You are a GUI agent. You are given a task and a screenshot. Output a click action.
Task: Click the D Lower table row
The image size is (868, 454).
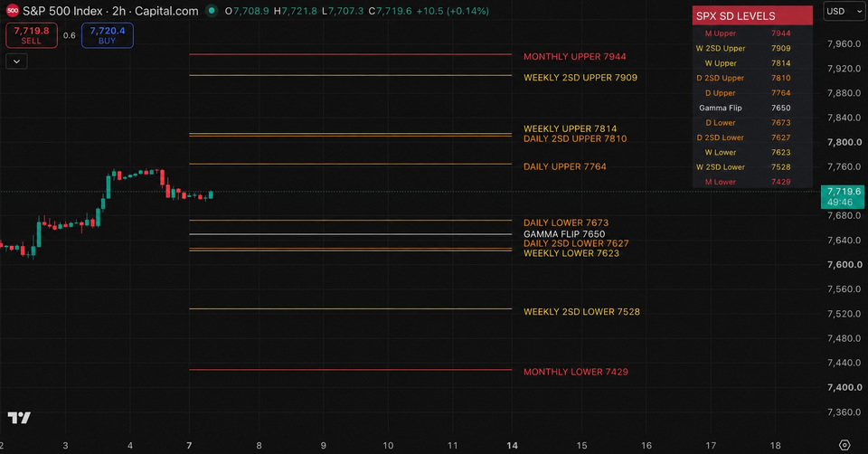[x=752, y=122]
